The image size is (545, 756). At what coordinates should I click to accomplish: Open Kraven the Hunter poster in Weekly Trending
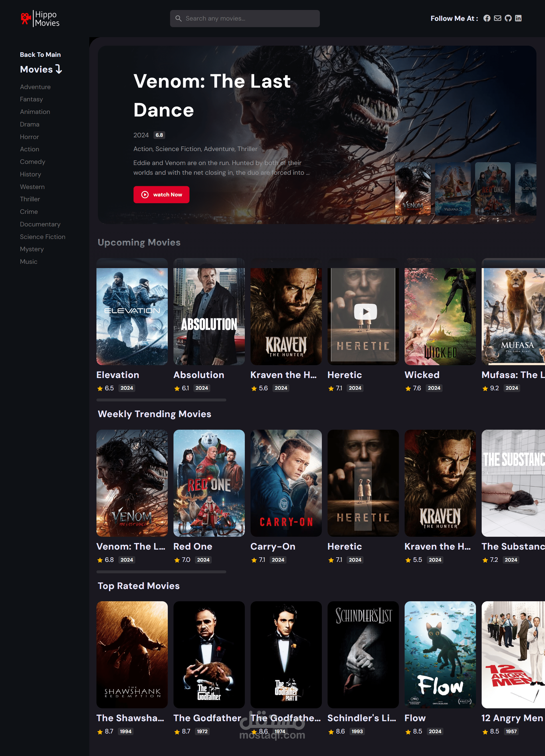(440, 483)
